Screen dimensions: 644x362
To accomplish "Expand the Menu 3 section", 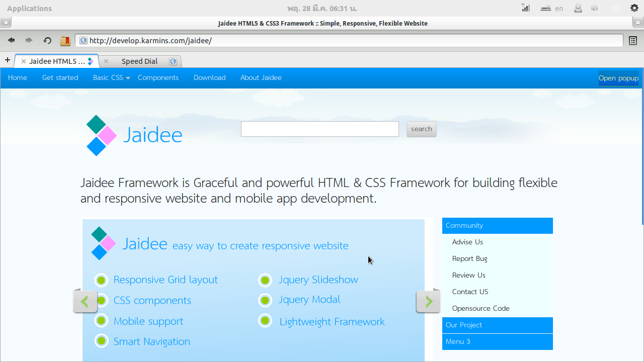I will click(497, 341).
